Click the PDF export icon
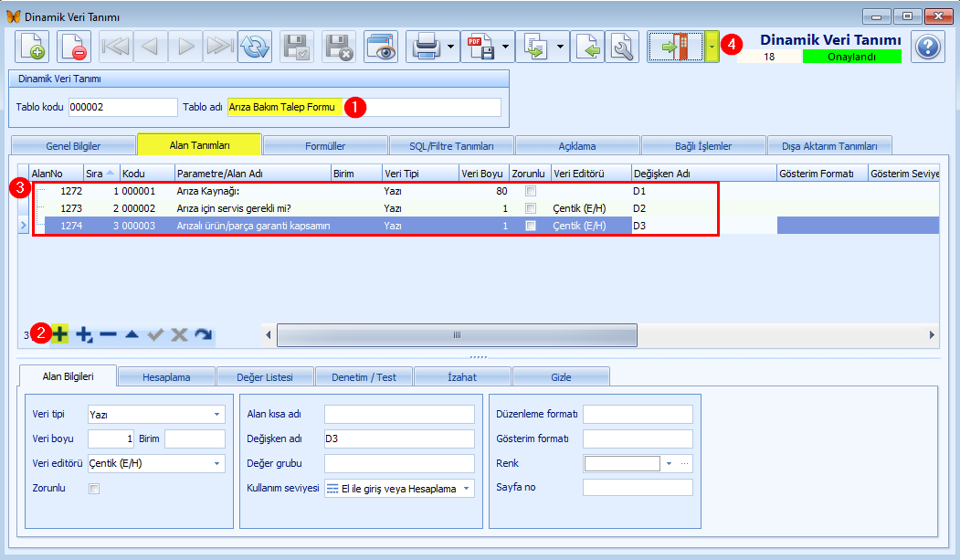960x560 pixels. 480,47
